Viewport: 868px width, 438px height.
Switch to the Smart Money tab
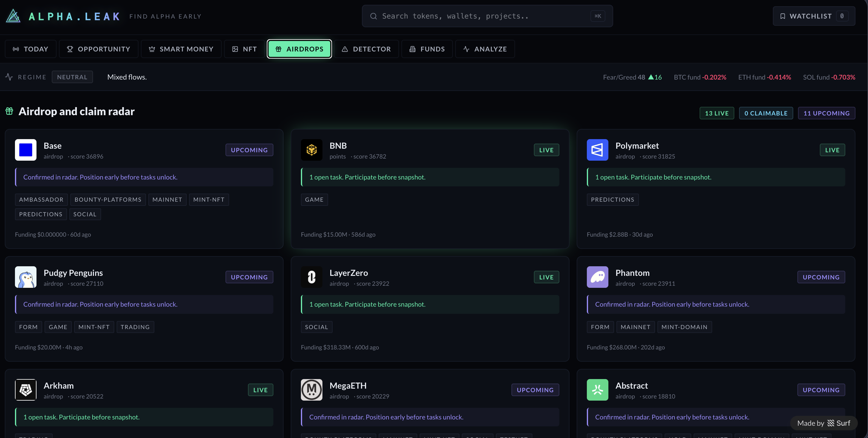click(181, 49)
